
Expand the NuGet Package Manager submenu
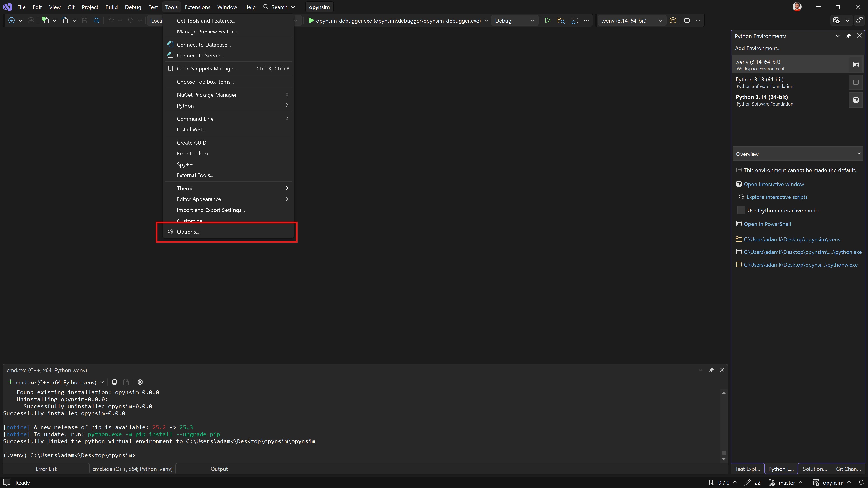[207, 95]
